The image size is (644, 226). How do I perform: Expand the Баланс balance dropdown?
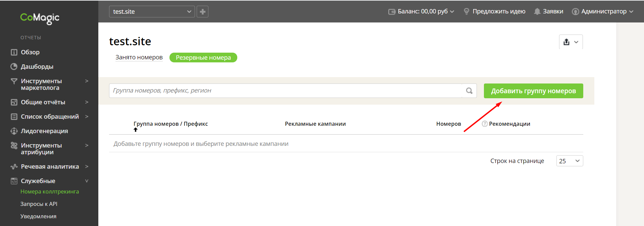point(421,11)
